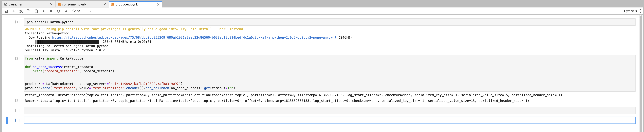Paste cell using the clipboard icon

36,11
